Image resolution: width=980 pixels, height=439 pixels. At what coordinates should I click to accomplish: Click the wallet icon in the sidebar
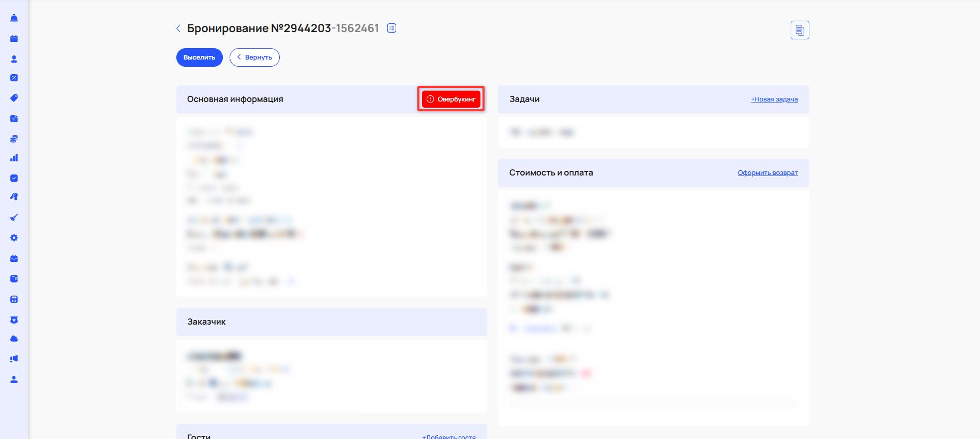click(x=14, y=279)
